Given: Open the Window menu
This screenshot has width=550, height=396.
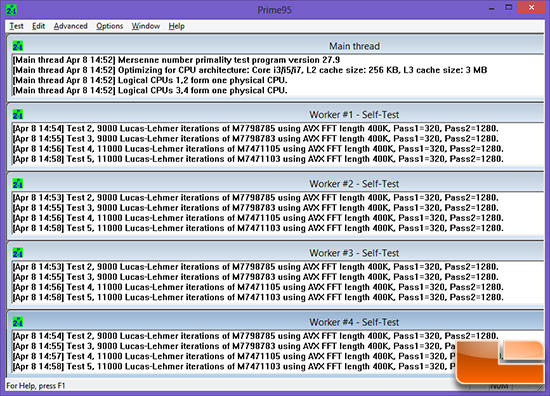Looking at the screenshot, I should coord(146,26).
